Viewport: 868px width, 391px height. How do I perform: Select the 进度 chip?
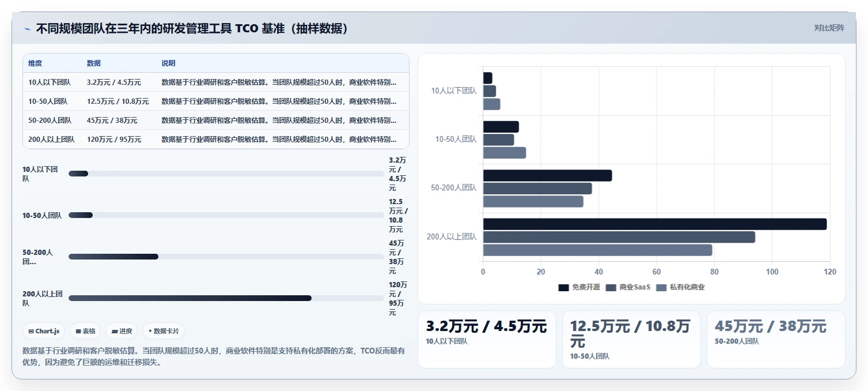tap(122, 331)
